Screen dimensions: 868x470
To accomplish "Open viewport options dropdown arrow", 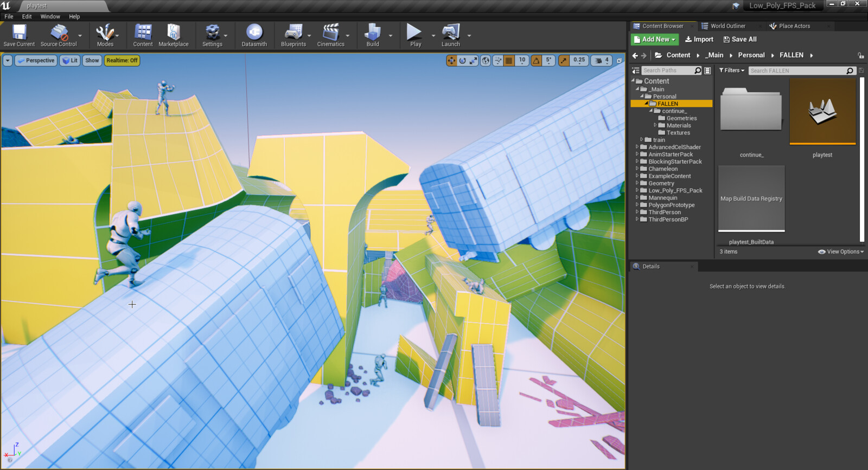I will tap(8, 61).
